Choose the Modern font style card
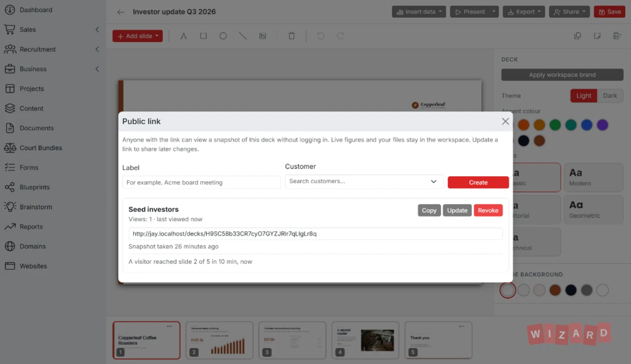The width and height of the screenshot is (631, 364). (x=594, y=177)
